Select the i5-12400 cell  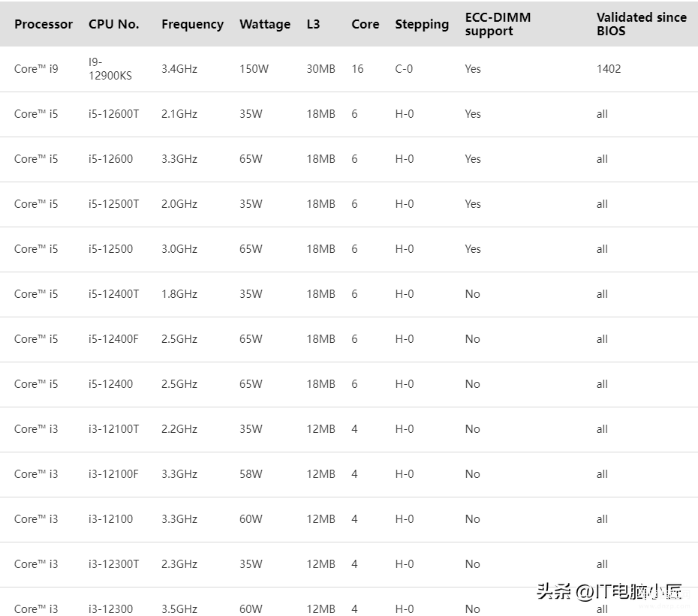[x=110, y=383]
